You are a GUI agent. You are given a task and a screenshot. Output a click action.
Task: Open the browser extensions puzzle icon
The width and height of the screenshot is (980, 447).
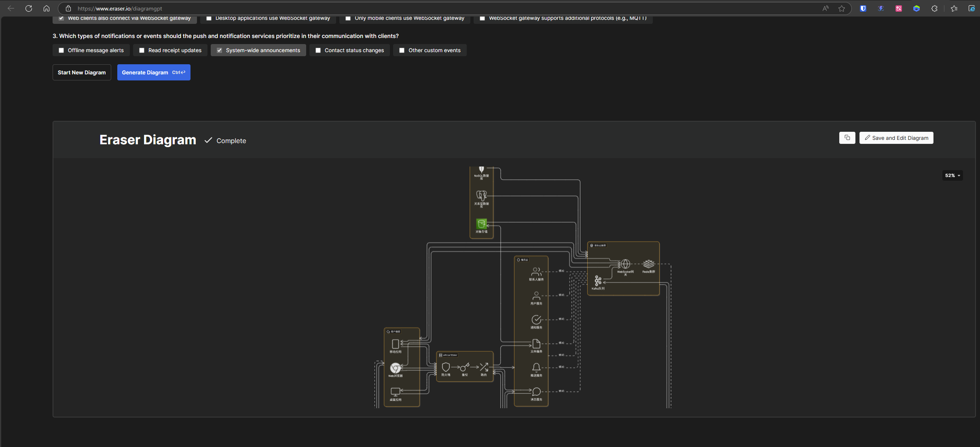click(x=934, y=8)
